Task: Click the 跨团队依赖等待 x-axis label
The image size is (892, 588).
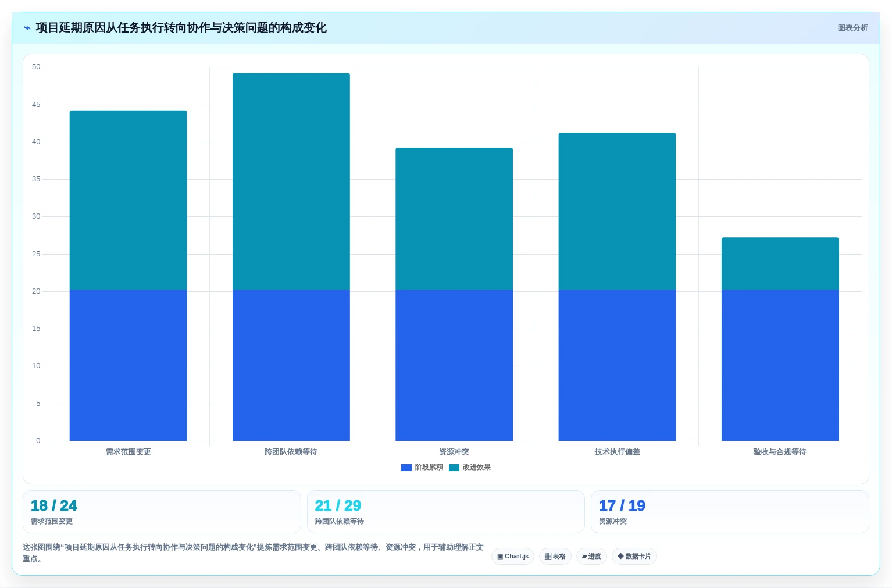Action: 291,452
